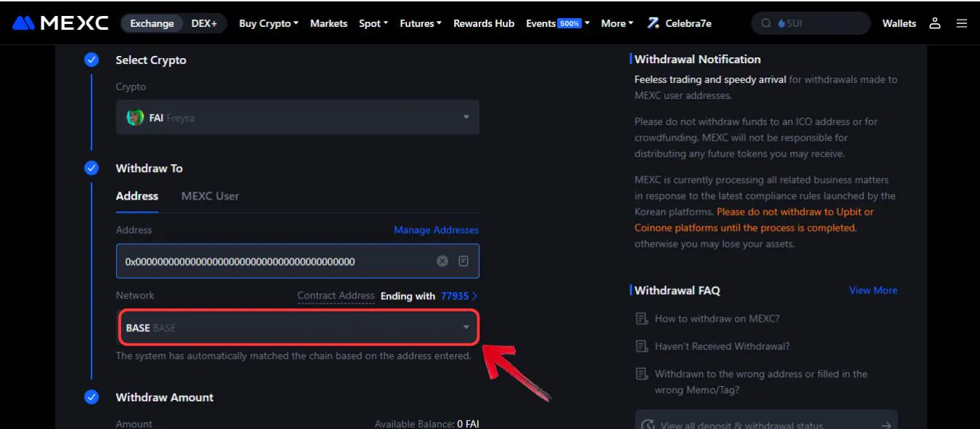This screenshot has height=429, width=980.
Task: Open the Network dropdown showing BASE
Action: pos(297,327)
